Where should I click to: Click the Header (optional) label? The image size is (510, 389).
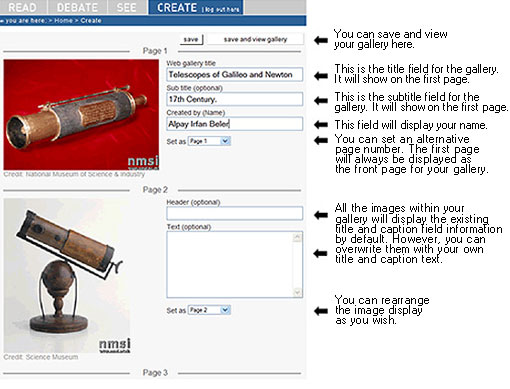[x=193, y=202]
